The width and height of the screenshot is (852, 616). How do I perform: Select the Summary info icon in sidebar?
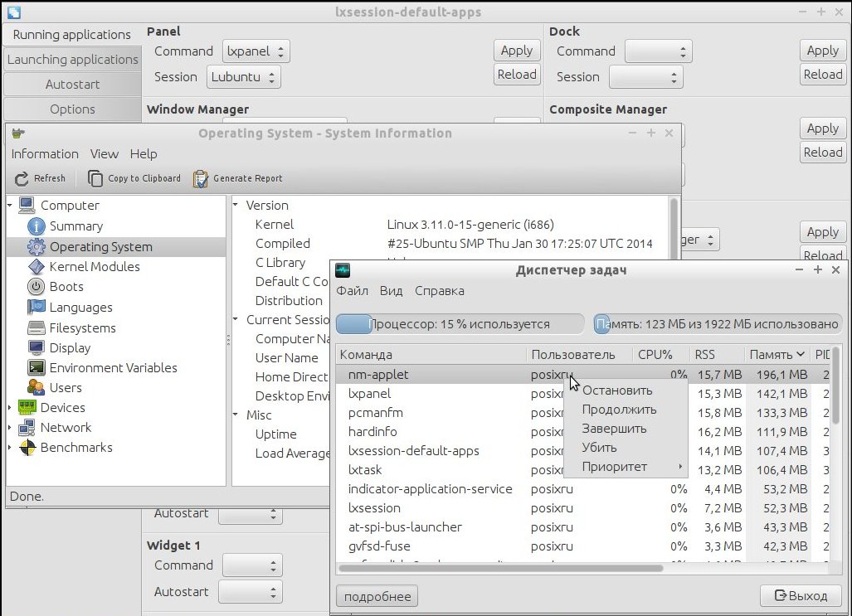[x=37, y=226]
